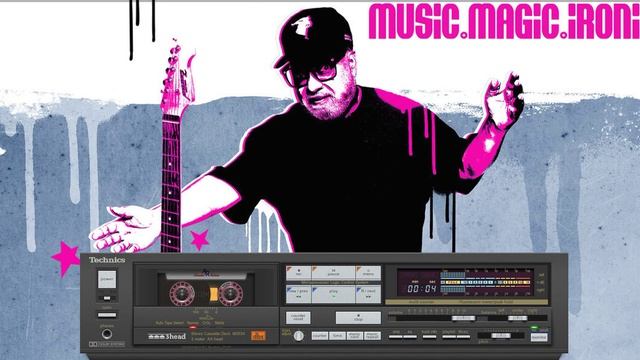The width and height of the screenshot is (640, 360).
Task: Reset the tape counter
Action: coord(298,318)
